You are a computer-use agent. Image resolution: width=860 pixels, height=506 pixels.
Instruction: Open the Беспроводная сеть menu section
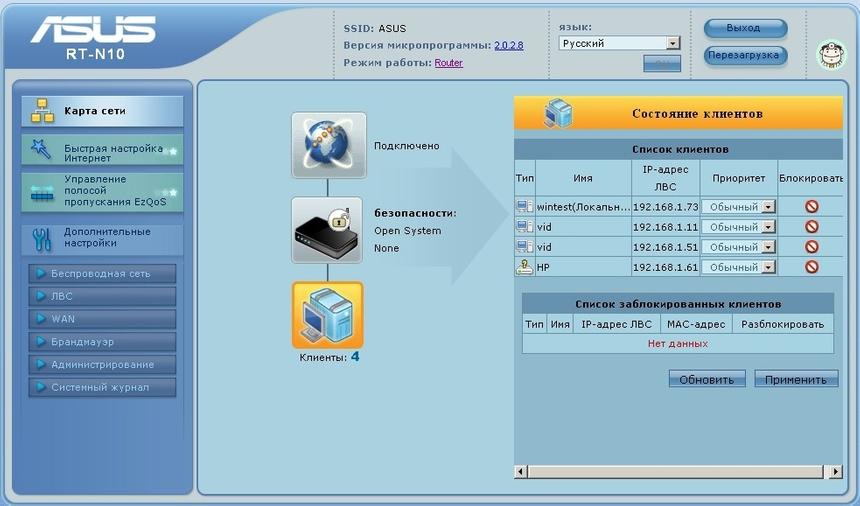[x=102, y=274]
